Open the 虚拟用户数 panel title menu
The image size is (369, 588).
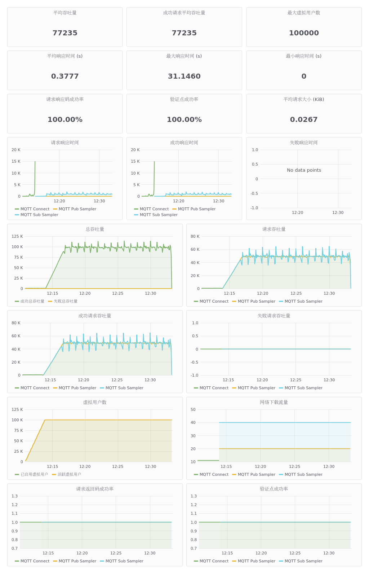(x=95, y=402)
